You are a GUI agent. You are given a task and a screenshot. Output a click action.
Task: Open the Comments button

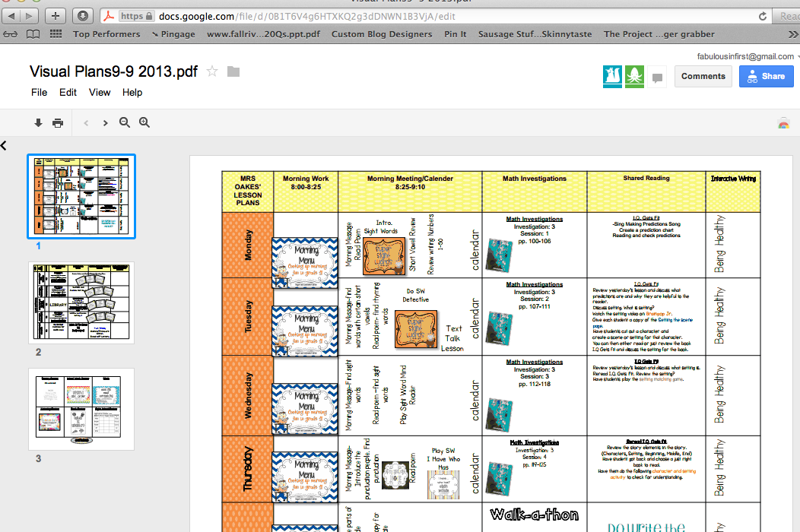pyautogui.click(x=703, y=76)
